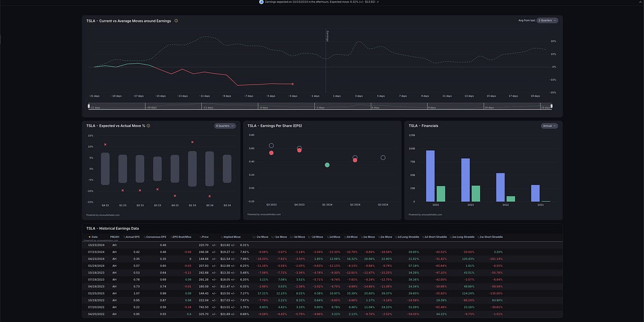The image size is (644, 322).
Task: Click the round icon left of Earnings expected banner
Action: [x=261, y=2]
